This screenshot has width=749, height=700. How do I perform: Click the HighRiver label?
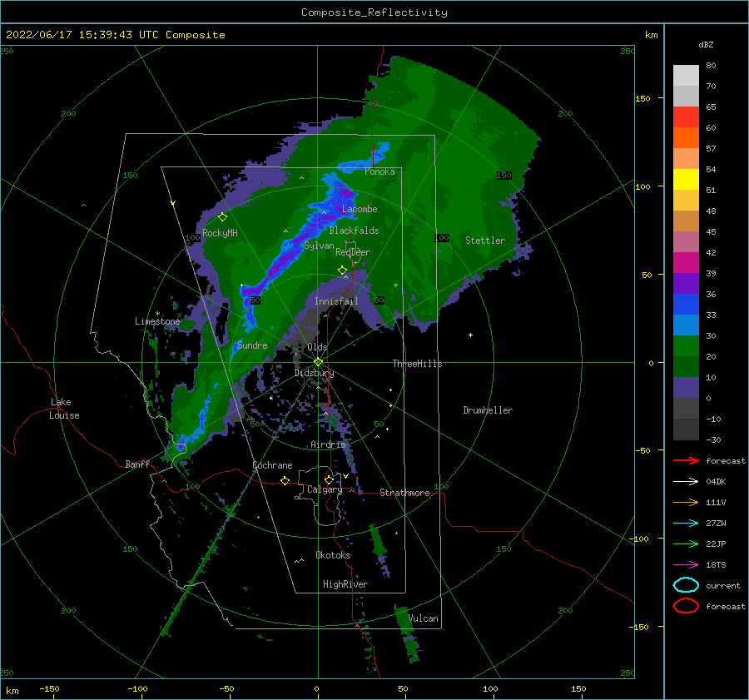click(x=345, y=584)
